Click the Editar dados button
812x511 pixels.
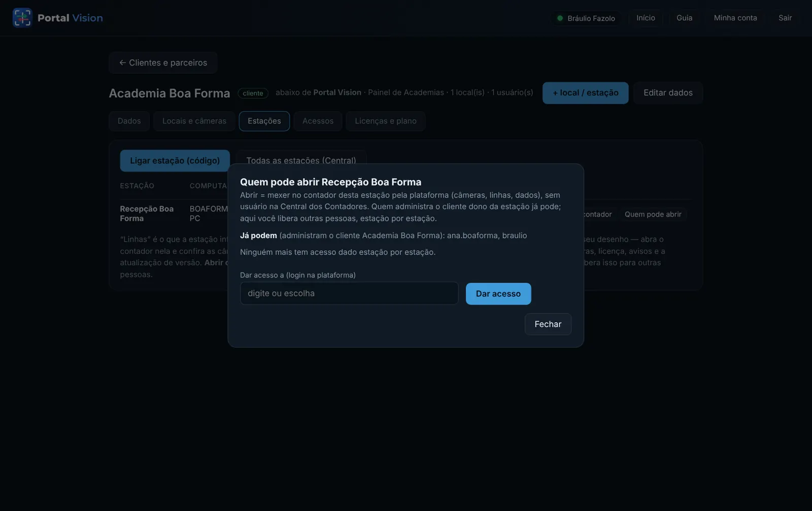(668, 93)
